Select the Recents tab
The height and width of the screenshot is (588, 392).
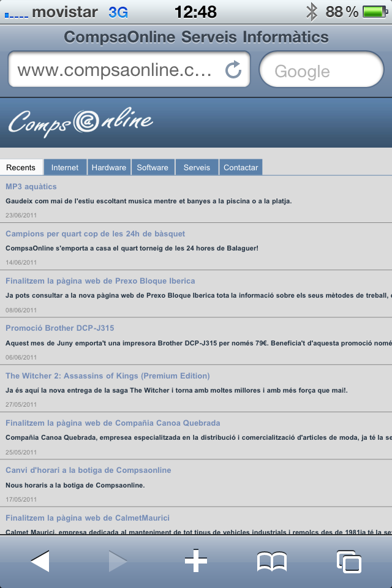(x=21, y=168)
